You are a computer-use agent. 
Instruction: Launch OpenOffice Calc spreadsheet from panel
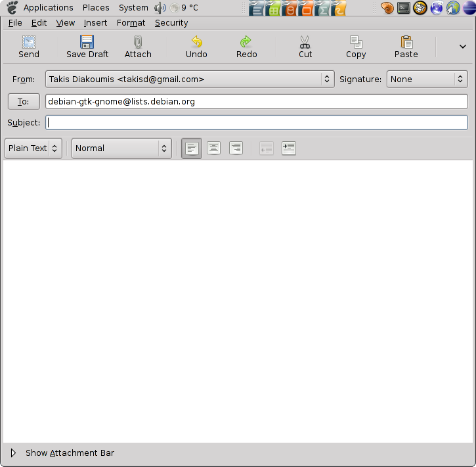coord(273,8)
